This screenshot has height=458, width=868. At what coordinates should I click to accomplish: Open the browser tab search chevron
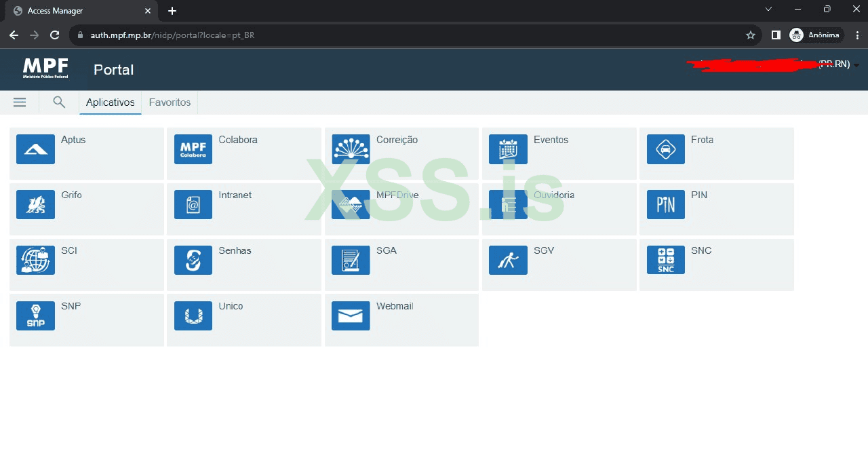coord(768,9)
